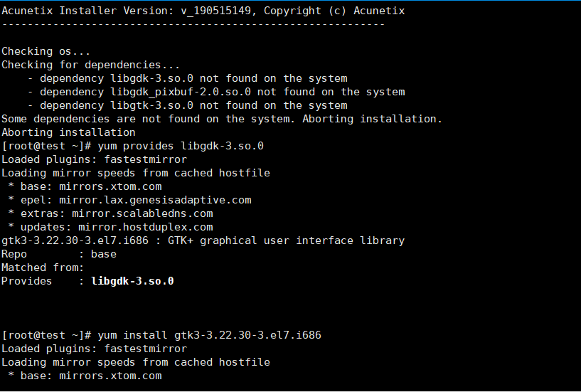Click the 'Checking for dependencies...' line
Screen dimensions: 581x392
point(90,65)
